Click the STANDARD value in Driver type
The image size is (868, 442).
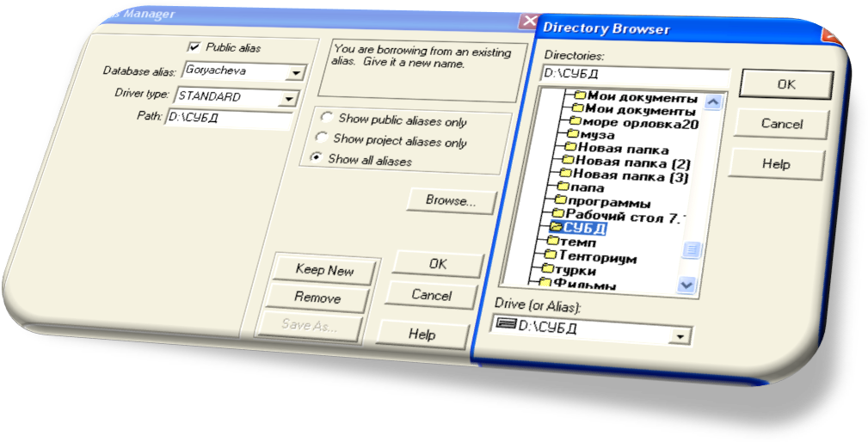coord(209,97)
